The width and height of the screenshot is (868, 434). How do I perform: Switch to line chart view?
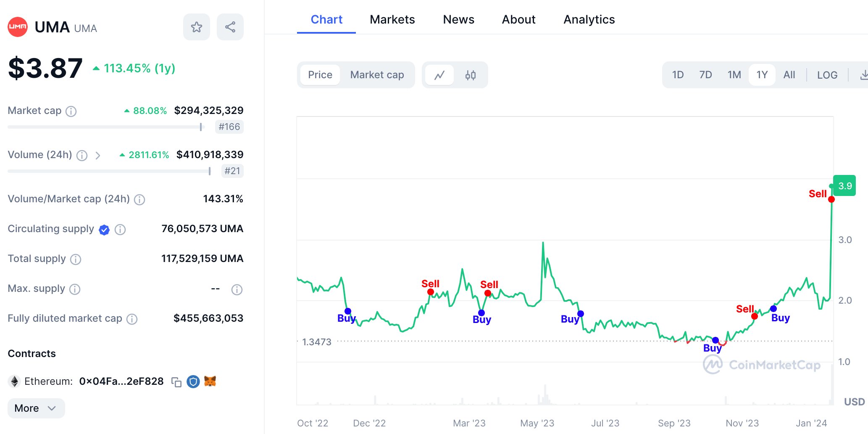point(439,75)
